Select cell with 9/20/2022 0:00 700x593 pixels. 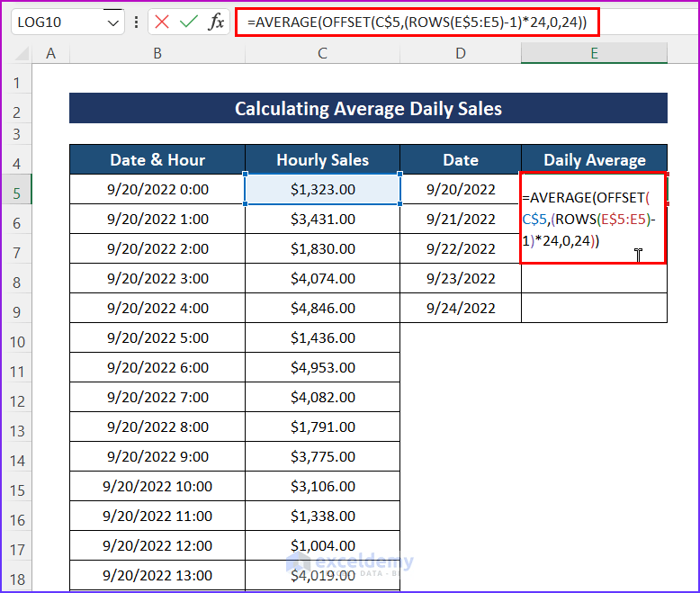coord(157,189)
